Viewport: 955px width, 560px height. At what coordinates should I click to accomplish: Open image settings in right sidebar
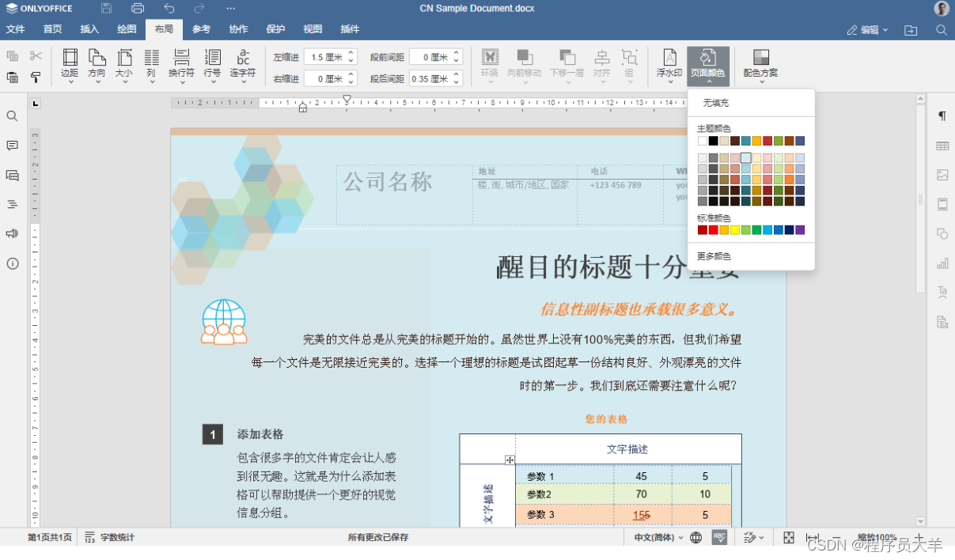pos(942,175)
